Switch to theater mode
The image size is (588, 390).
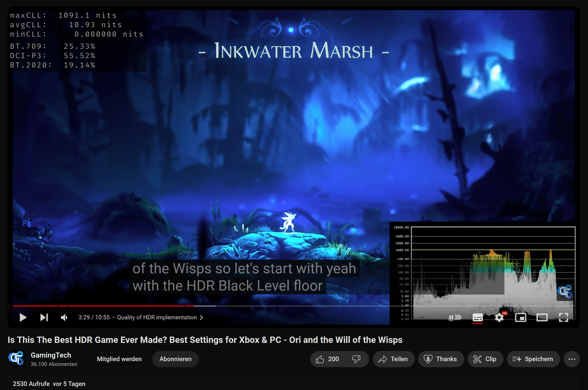542,317
